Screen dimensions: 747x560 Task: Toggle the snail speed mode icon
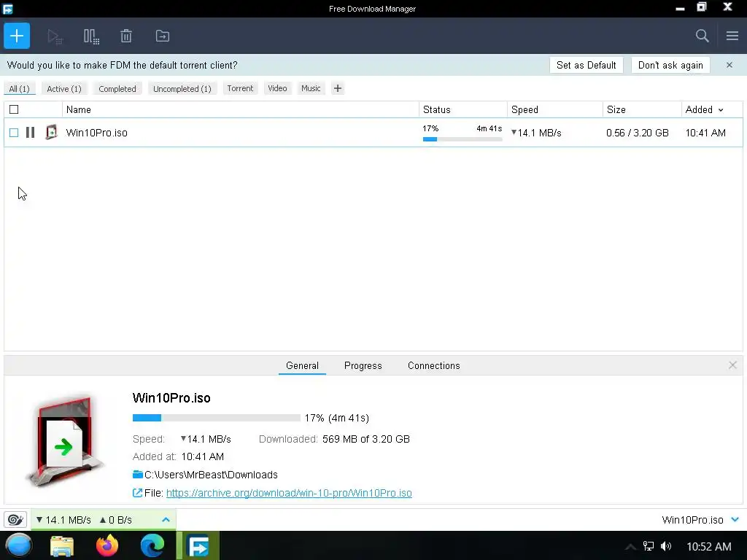coord(15,519)
